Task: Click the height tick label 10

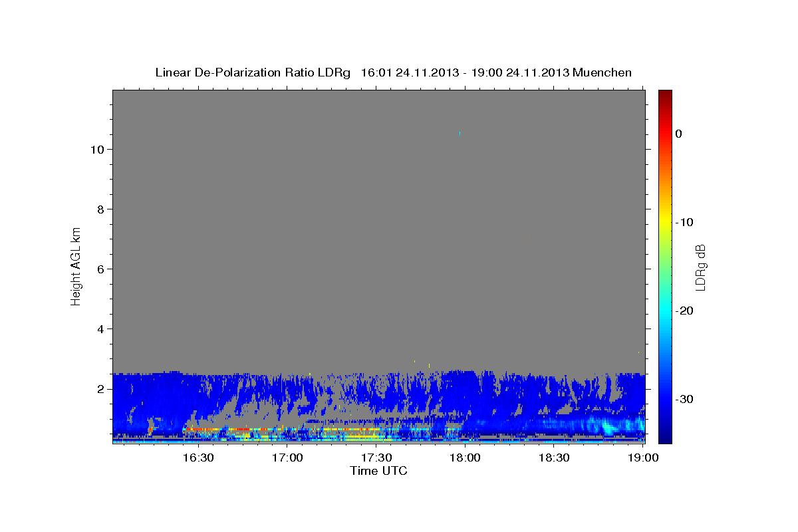Action: [x=96, y=150]
